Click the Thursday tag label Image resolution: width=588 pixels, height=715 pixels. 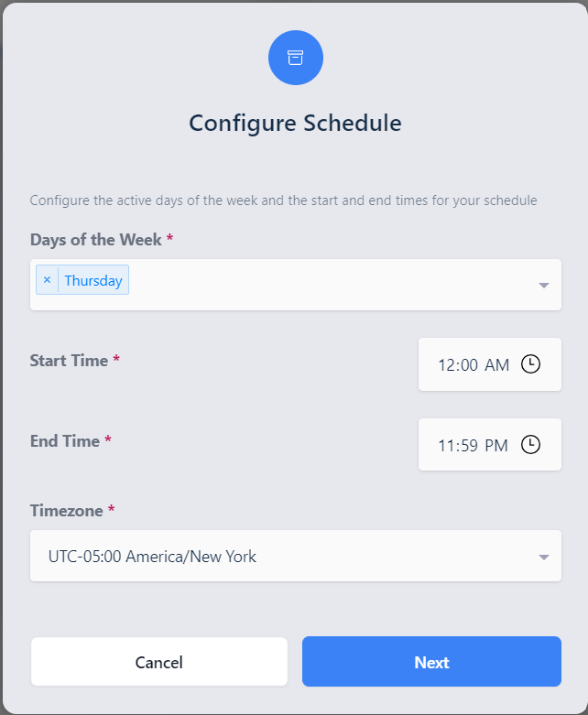[x=93, y=280]
